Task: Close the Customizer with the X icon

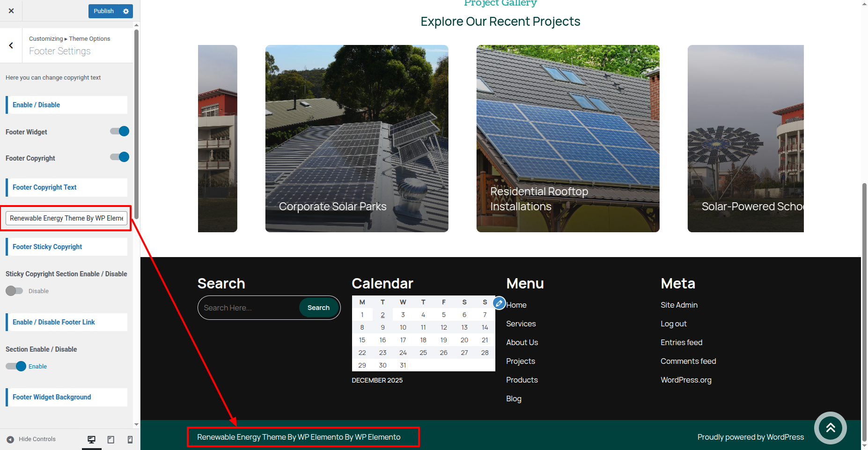Action: [11, 11]
